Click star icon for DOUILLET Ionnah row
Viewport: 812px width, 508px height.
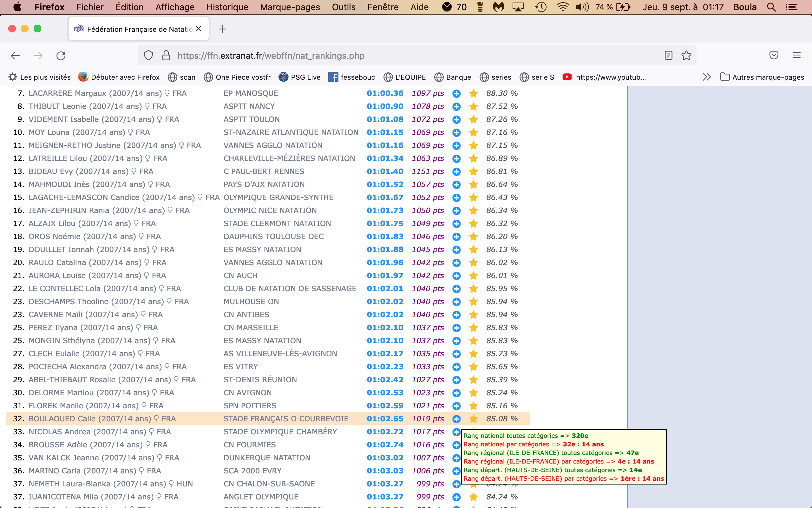[474, 250]
